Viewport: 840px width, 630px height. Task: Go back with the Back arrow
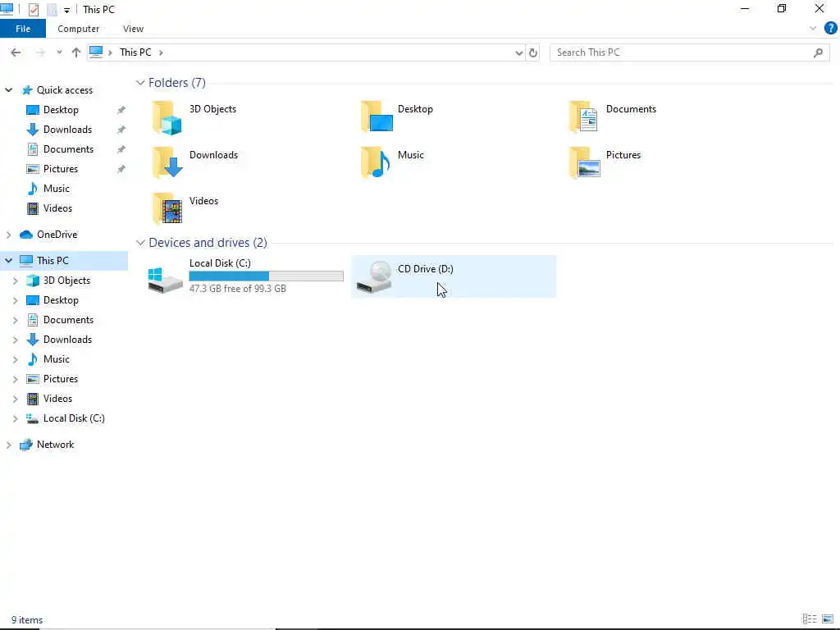click(x=16, y=52)
